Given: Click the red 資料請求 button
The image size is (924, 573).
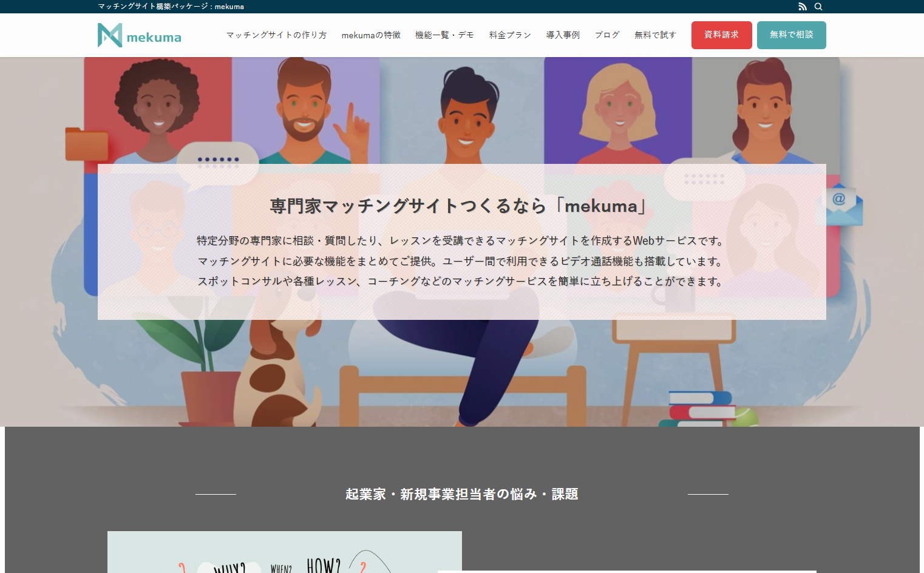Looking at the screenshot, I should tap(722, 35).
